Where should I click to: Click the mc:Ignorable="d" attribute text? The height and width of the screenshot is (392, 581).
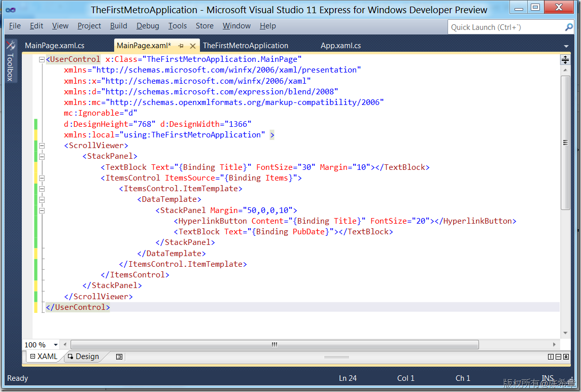pyautogui.click(x=100, y=113)
